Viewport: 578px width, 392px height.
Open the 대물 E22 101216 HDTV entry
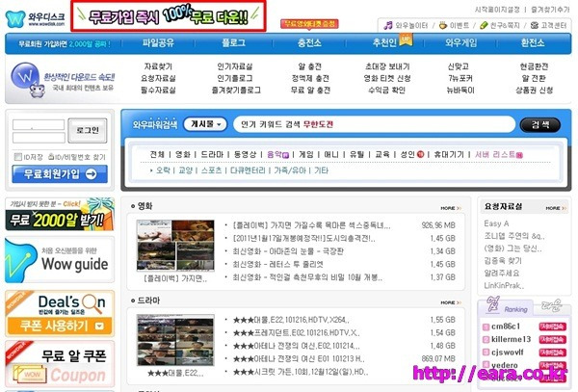point(291,320)
